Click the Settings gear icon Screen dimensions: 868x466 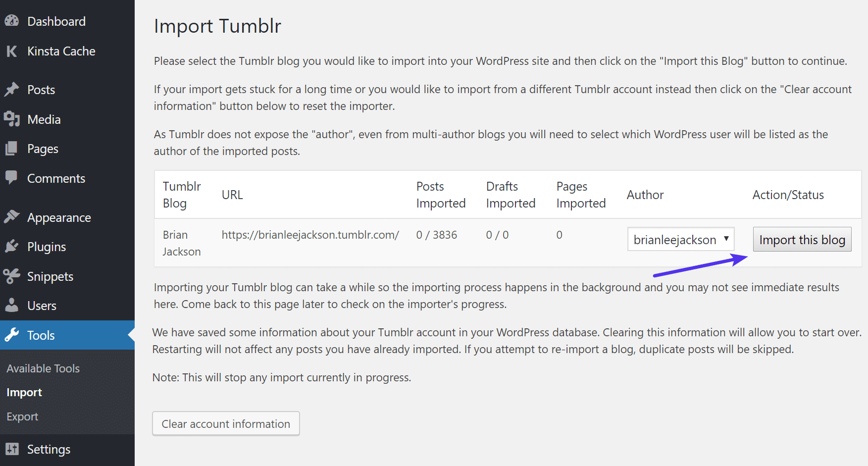(x=12, y=449)
